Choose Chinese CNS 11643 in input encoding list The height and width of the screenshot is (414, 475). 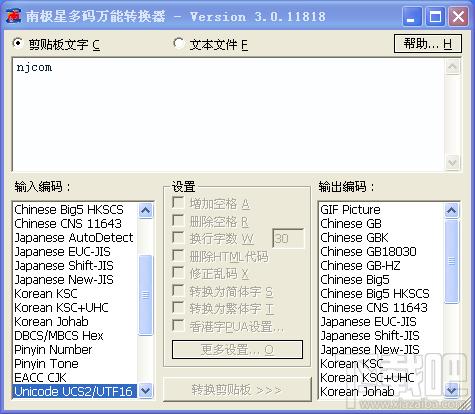point(75,224)
